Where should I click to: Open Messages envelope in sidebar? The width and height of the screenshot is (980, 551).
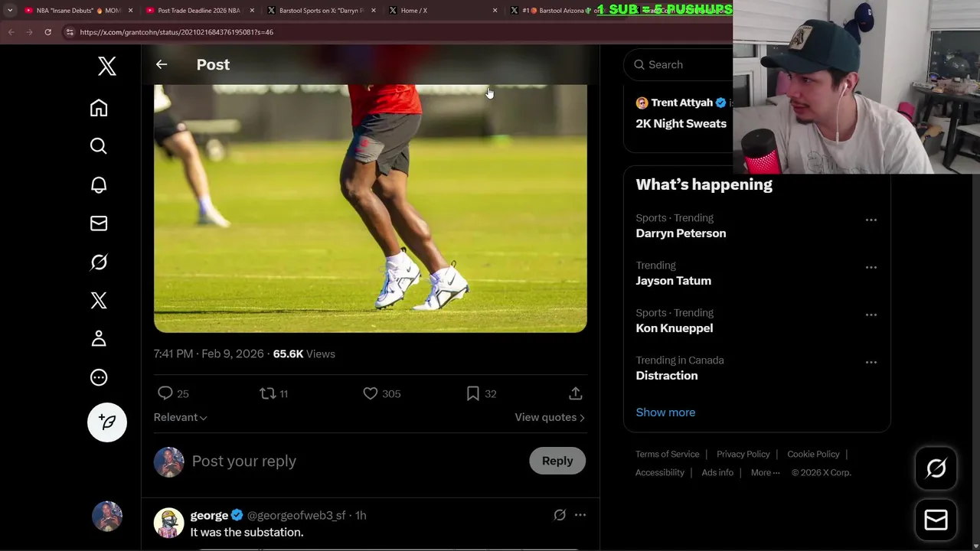[x=99, y=223]
